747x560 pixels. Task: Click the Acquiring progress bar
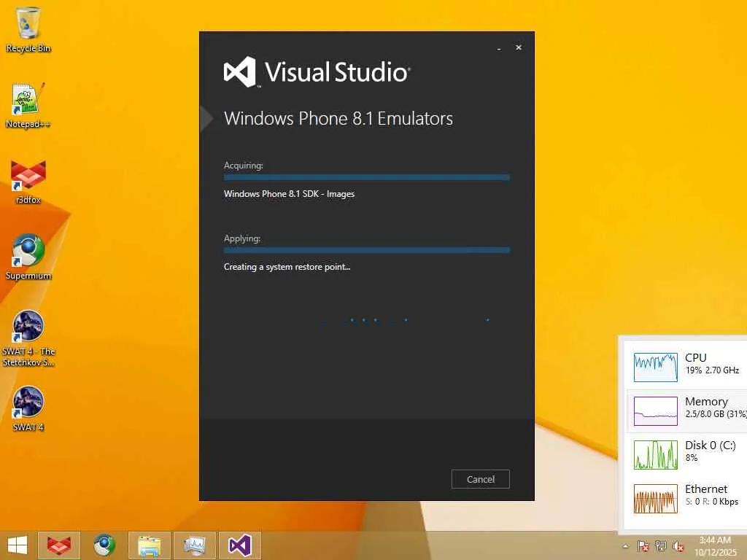pos(367,178)
